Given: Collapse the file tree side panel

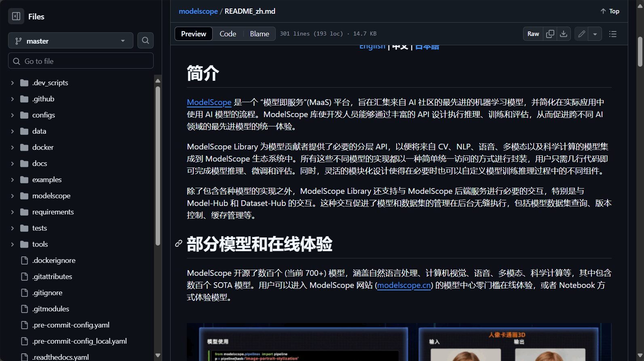Looking at the screenshot, I should click(x=16, y=16).
